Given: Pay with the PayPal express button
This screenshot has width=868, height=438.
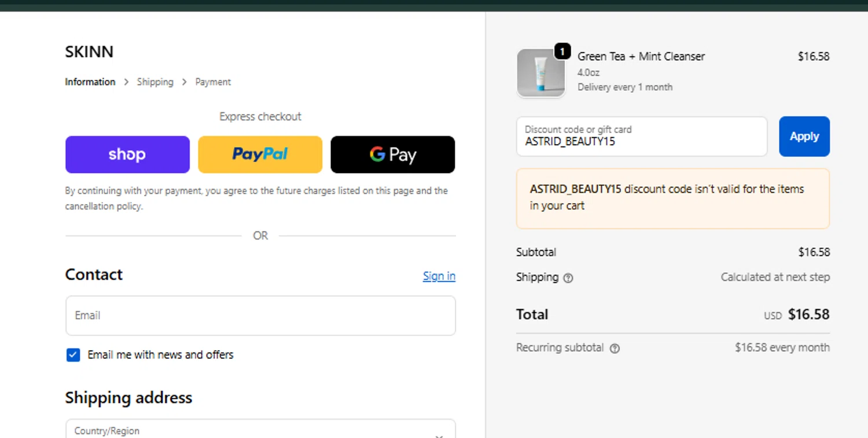Looking at the screenshot, I should click(260, 154).
